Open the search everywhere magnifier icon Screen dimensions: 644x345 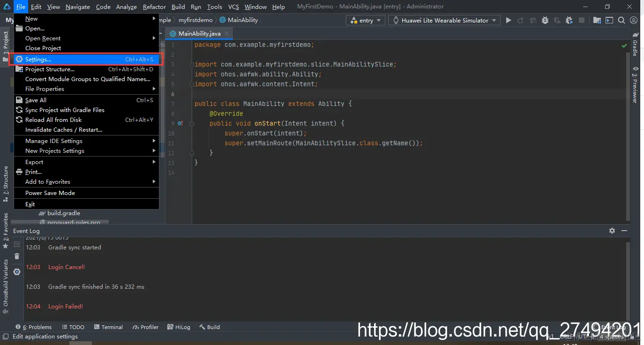point(621,20)
